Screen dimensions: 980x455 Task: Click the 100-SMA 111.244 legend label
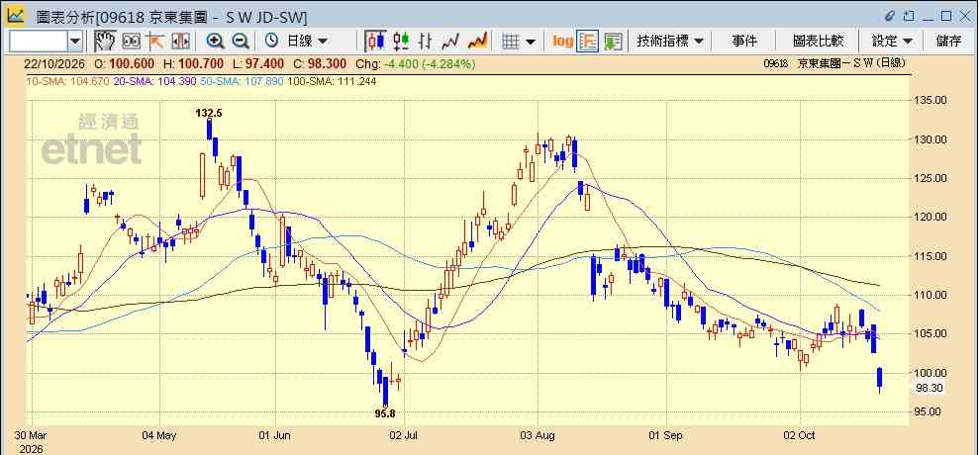(332, 81)
